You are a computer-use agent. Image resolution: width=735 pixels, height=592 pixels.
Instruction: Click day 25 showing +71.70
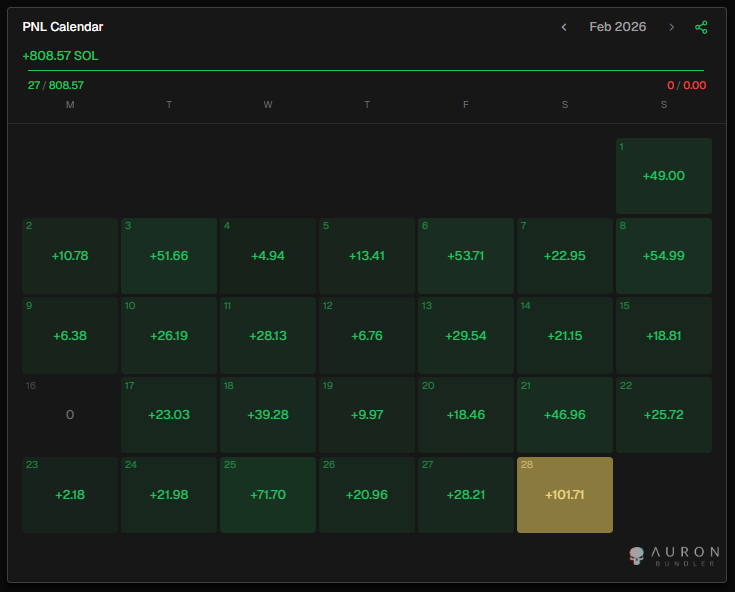[268, 495]
